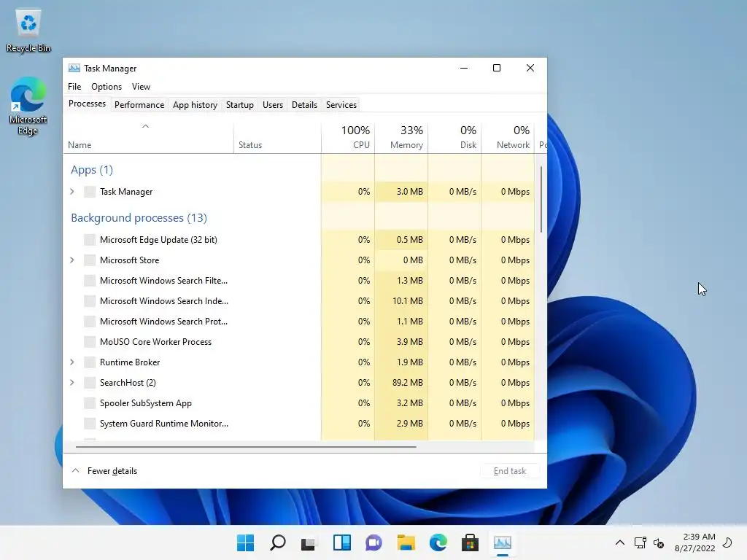Switch to the Users tab
Image resolution: width=747 pixels, height=560 pixels.
(x=273, y=105)
